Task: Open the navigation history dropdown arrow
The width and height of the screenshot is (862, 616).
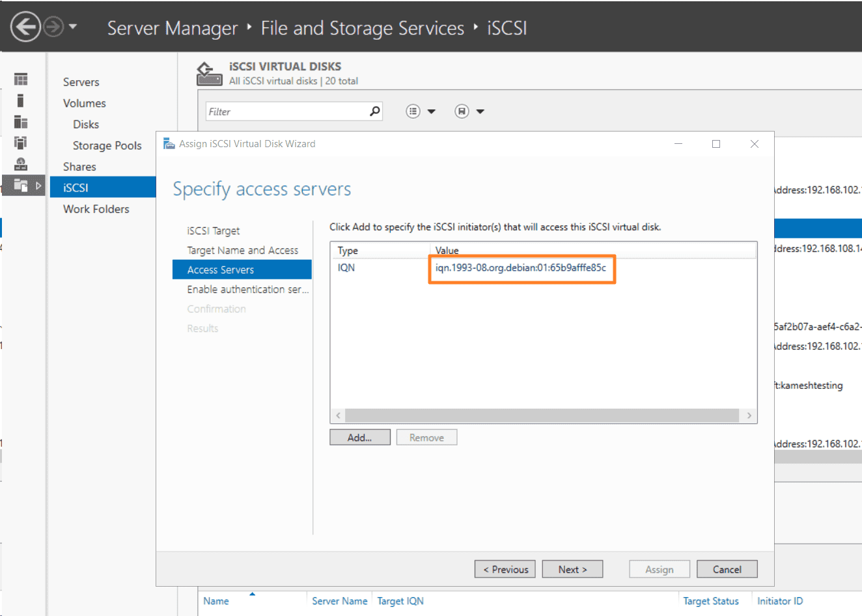Action: [x=73, y=27]
